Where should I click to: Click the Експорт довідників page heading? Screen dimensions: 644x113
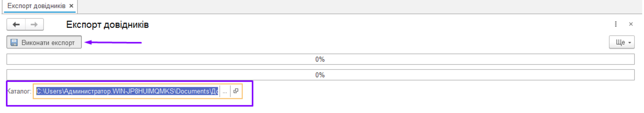pos(107,24)
